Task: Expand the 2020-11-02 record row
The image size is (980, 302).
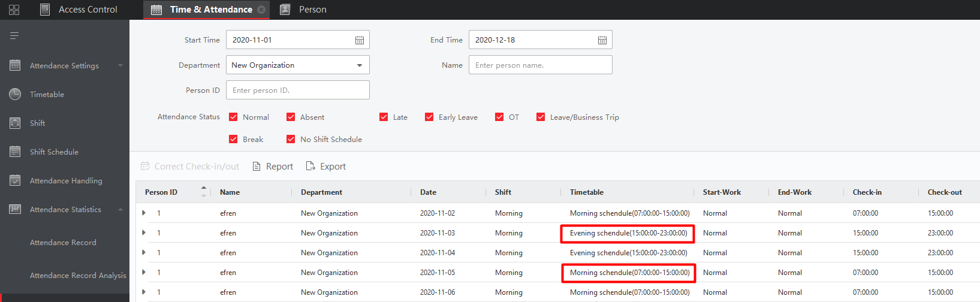Action: 144,213
